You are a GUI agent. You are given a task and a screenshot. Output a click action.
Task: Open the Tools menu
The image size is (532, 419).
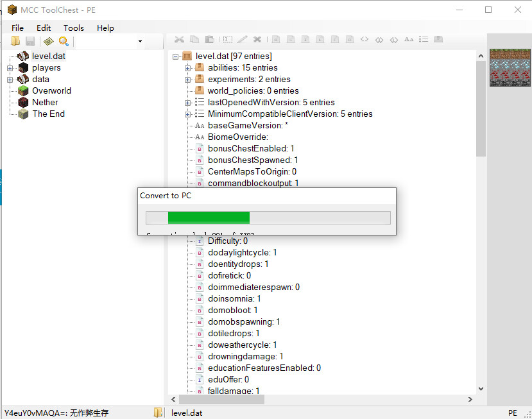[x=74, y=28]
